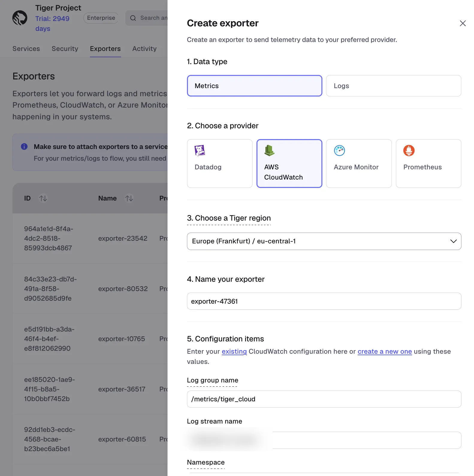The image size is (474, 476).
Task: Click the search magnifier icon
Action: tap(133, 18)
